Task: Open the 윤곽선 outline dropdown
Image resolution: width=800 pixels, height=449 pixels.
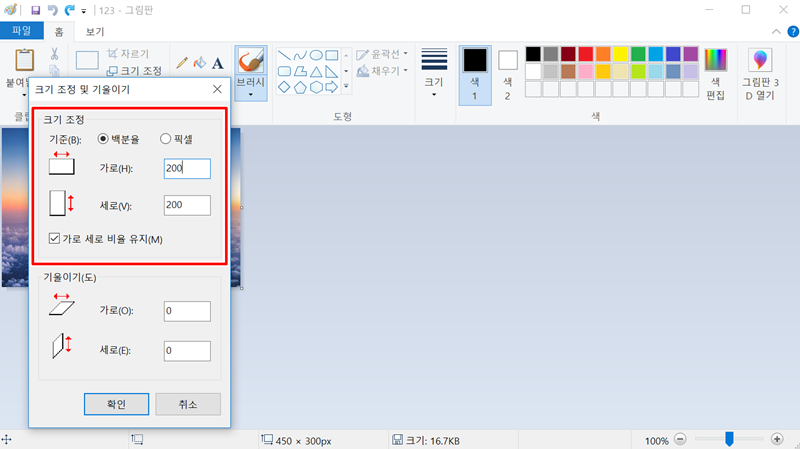Action: click(382, 54)
